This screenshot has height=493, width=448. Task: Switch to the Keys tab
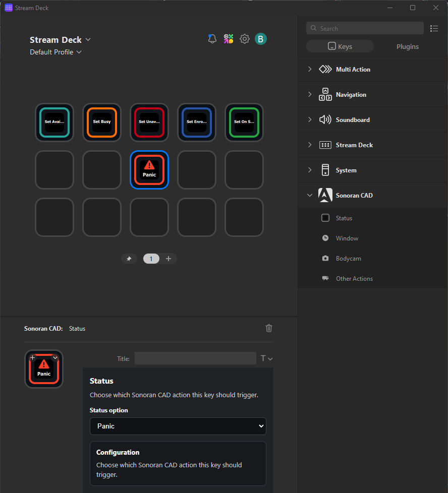tap(340, 46)
